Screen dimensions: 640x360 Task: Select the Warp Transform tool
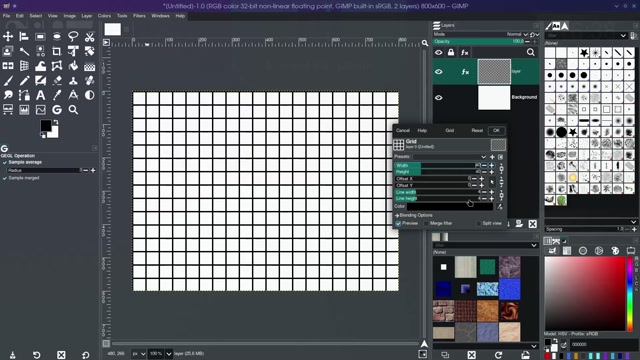click(x=40, y=66)
